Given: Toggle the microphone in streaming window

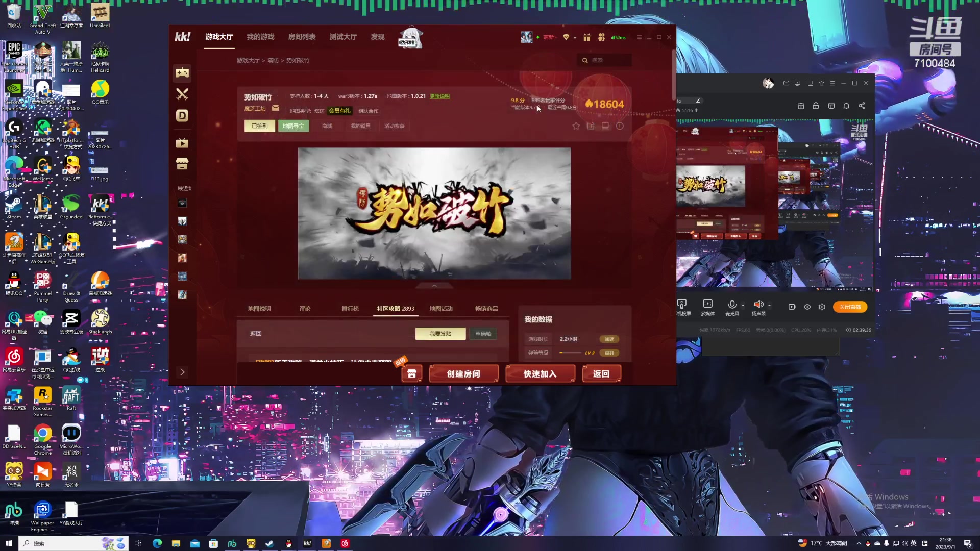Looking at the screenshot, I should click(732, 305).
